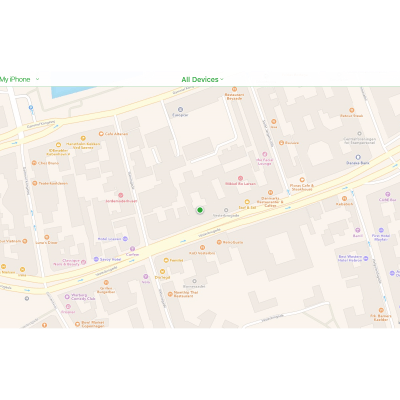This screenshot has height=400, width=400.
Task: Select the Restaurant Beyzade pin
Action: [234, 89]
